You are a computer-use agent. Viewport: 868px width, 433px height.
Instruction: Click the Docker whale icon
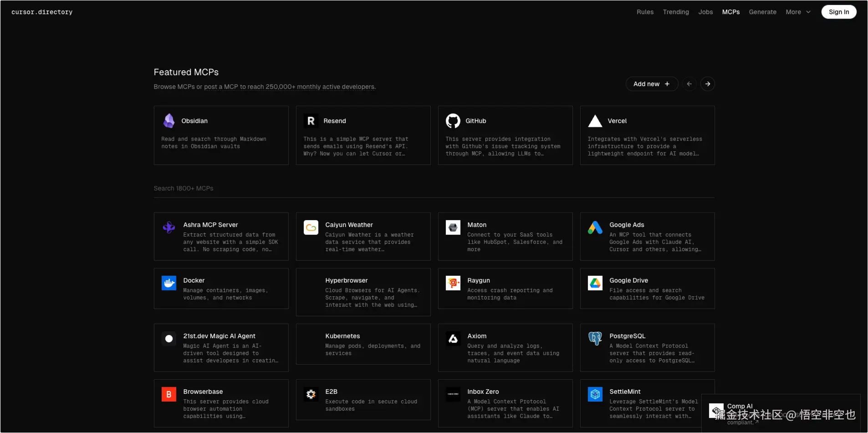[169, 283]
